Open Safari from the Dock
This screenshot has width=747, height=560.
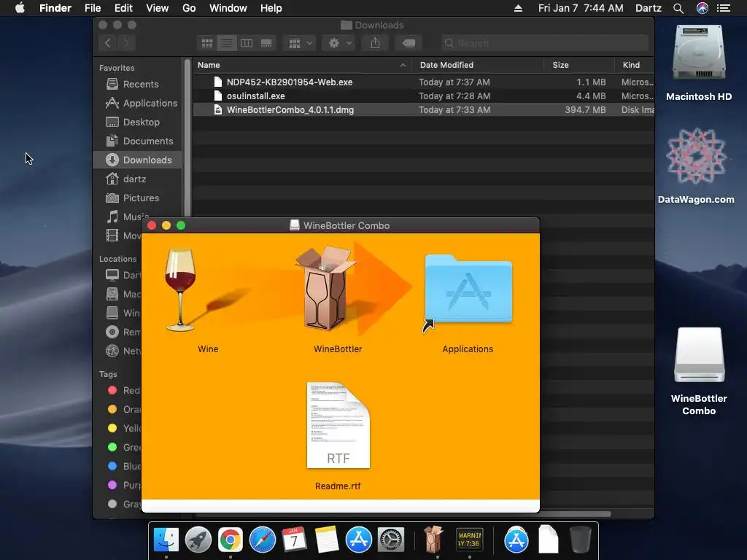[x=263, y=540]
